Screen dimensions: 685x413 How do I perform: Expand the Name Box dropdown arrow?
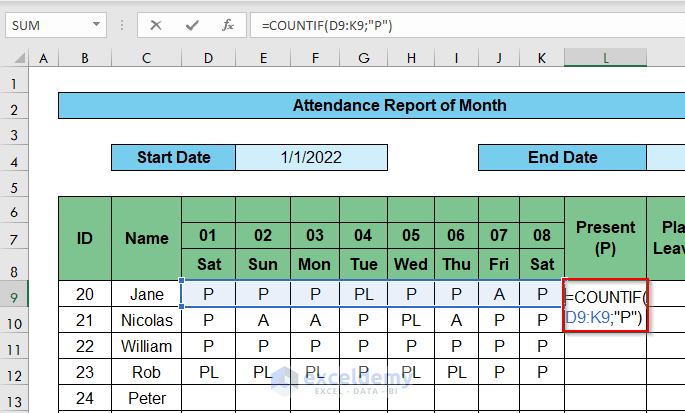click(x=95, y=24)
